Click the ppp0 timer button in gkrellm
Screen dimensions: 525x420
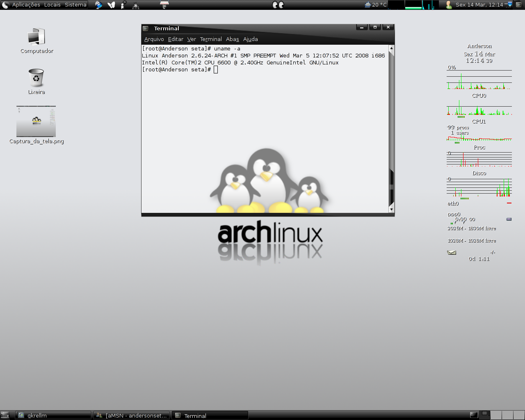pos(509,219)
